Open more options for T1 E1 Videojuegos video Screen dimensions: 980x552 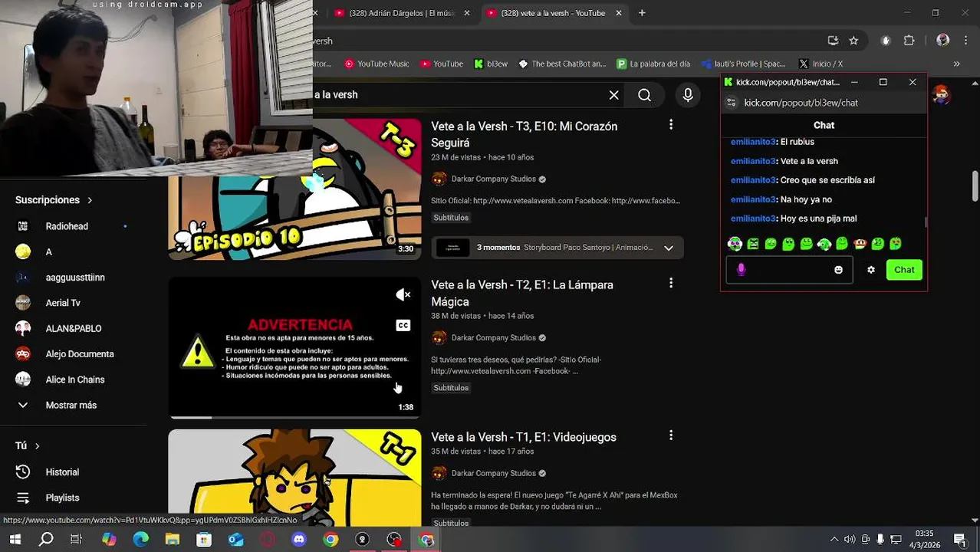671,435
